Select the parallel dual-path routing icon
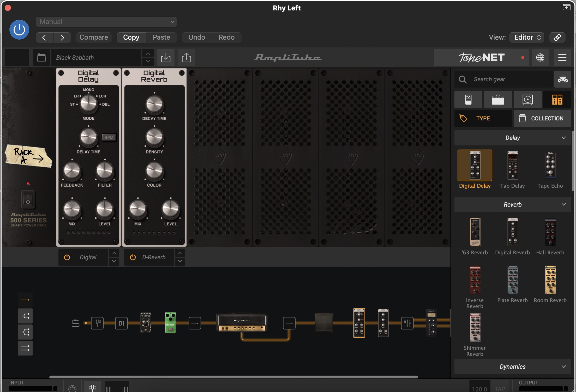Image resolution: width=576 pixels, height=392 pixels. (x=25, y=348)
